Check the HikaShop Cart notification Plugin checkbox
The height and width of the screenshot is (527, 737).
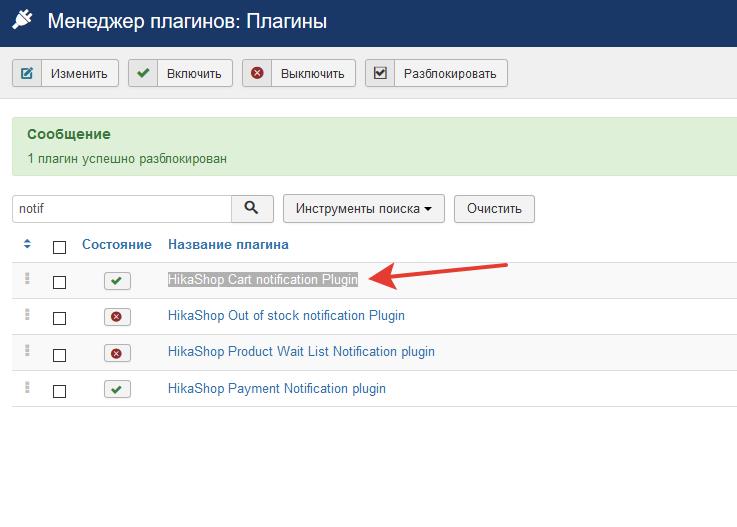59,282
